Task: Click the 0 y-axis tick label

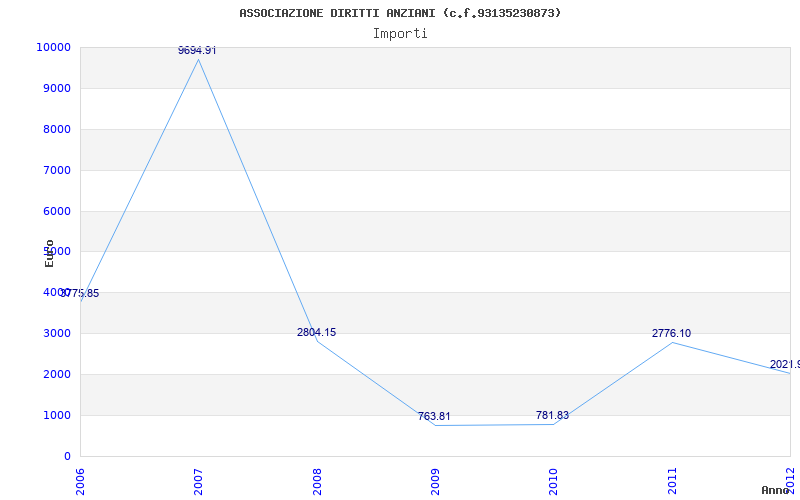Action: pyautogui.click(x=67, y=456)
